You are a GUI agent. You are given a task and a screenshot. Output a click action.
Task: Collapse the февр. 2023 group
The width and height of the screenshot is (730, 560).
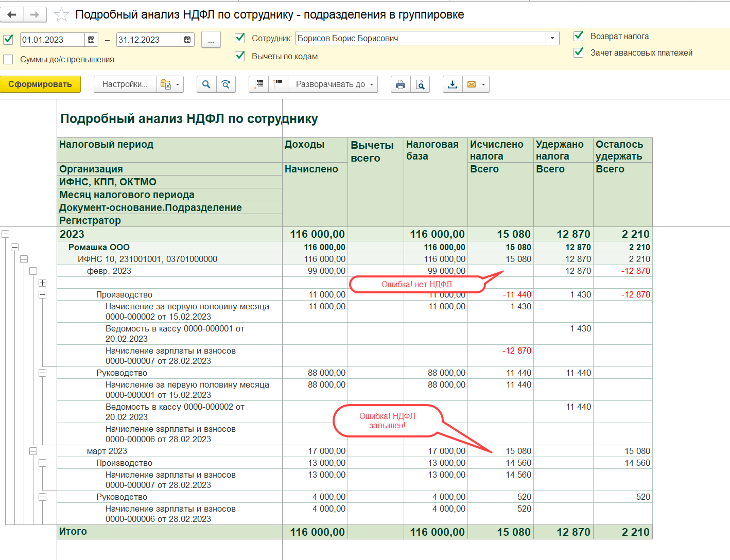[x=33, y=271]
